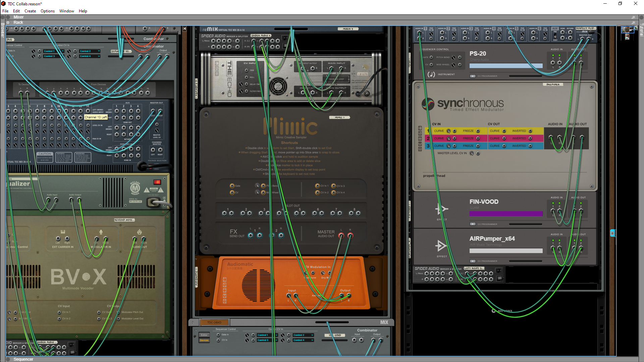This screenshot has width=644, height=362.
Task: Toggle the rack navigator button
Action: click(612, 233)
